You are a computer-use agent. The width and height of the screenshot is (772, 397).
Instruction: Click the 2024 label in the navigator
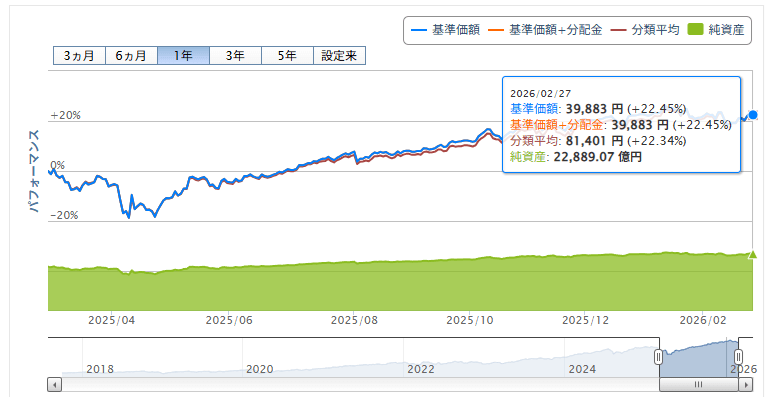point(582,369)
